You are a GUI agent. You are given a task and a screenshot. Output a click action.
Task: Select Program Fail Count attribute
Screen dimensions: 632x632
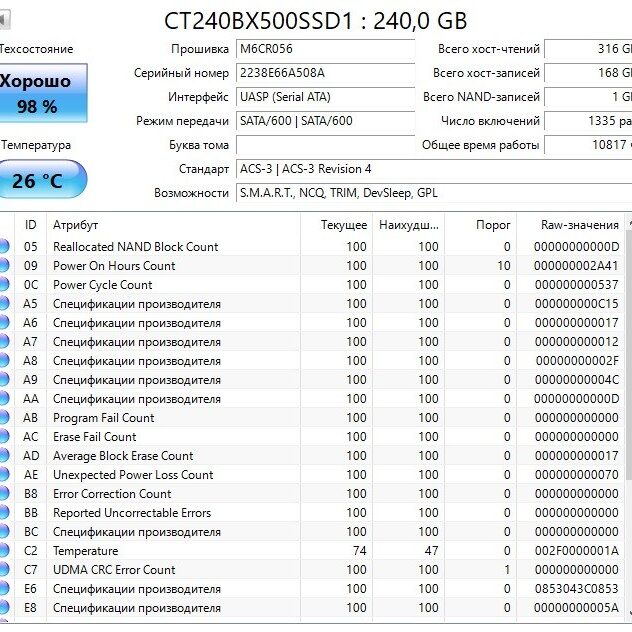104,418
